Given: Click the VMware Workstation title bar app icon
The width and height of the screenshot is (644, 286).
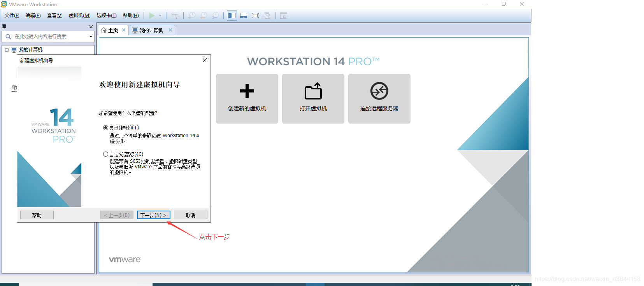Looking at the screenshot, I should click(x=4, y=4).
